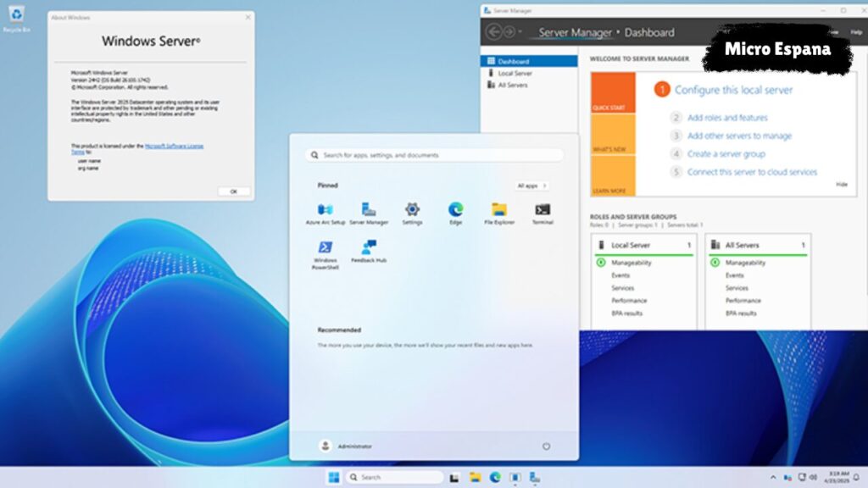Open the pinned Settings gear icon
Image resolution: width=868 pixels, height=488 pixels.
point(412,210)
